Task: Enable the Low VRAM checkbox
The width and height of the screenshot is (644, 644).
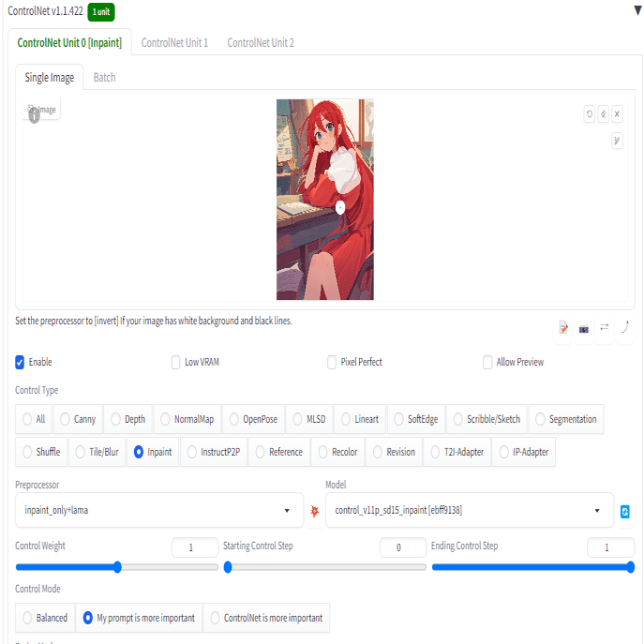Action: (x=176, y=362)
